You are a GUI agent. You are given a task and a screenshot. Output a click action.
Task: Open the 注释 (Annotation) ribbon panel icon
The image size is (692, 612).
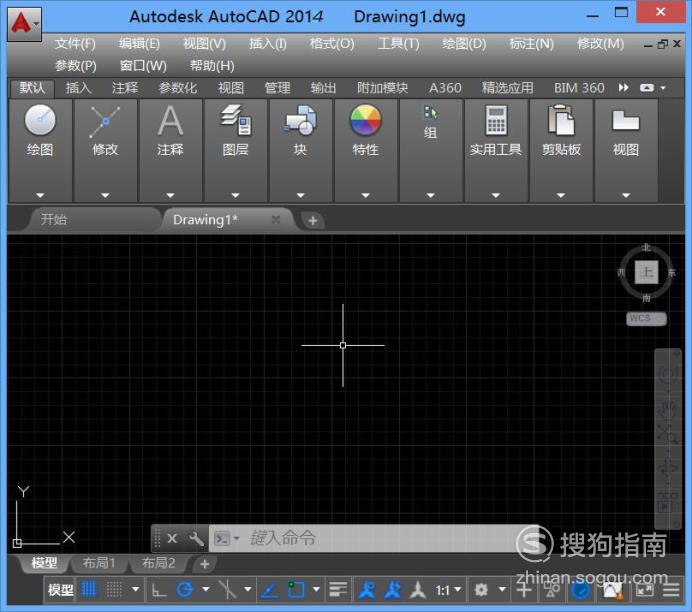pos(170,120)
